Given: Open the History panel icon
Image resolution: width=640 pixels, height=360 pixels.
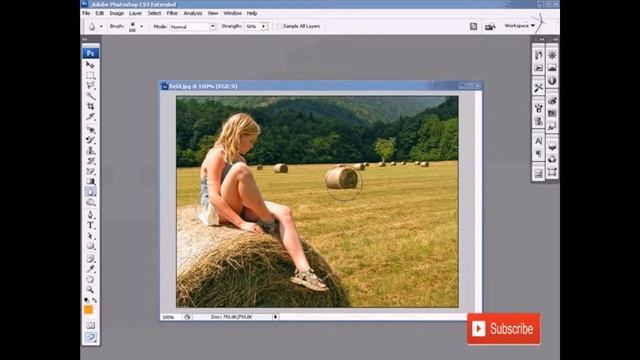Looking at the screenshot, I should [x=538, y=55].
